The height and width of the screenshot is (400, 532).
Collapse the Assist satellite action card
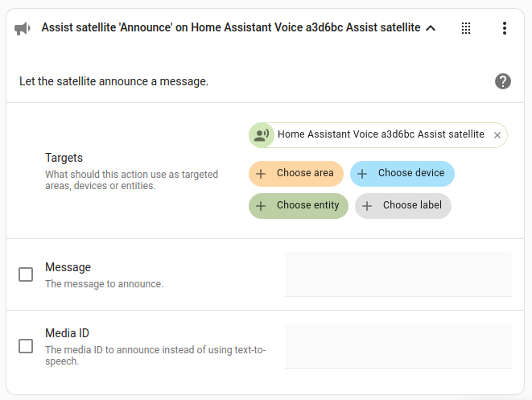pos(431,28)
